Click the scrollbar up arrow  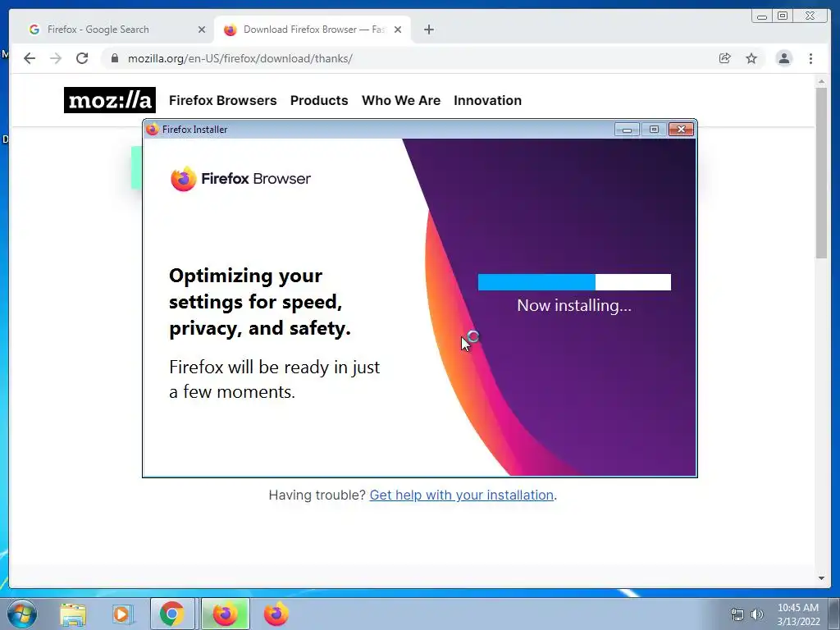point(821,81)
